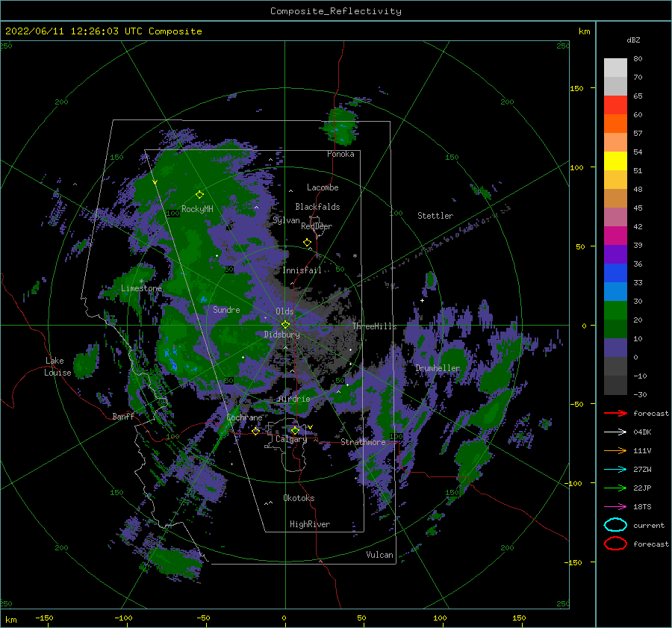Click the Innisfail town label
Image resolution: width=672 pixels, height=628 pixels.
coord(302,270)
